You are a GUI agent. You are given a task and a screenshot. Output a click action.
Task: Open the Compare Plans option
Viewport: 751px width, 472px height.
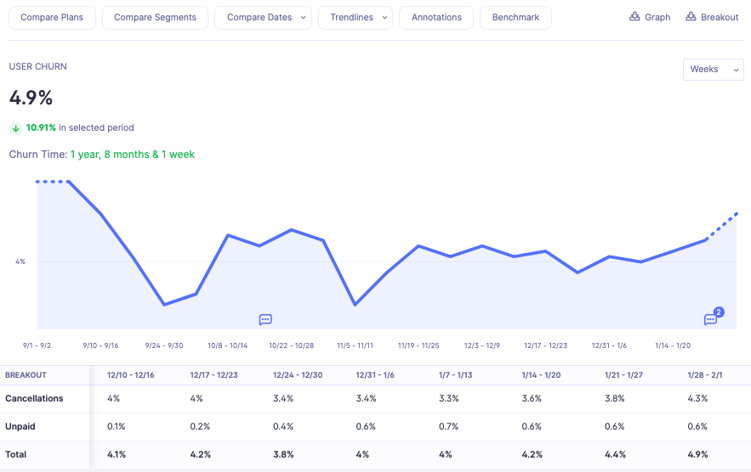[52, 17]
